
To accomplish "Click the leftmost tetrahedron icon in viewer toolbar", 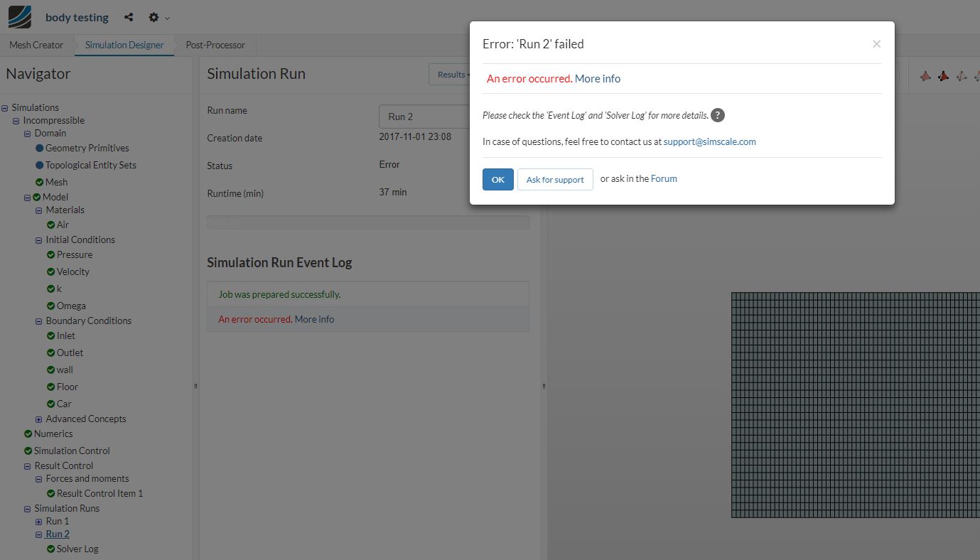I will click(x=925, y=75).
